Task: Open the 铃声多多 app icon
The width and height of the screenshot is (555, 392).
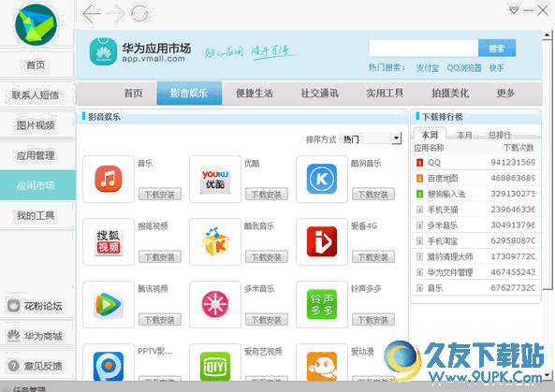Action: pos(322,305)
